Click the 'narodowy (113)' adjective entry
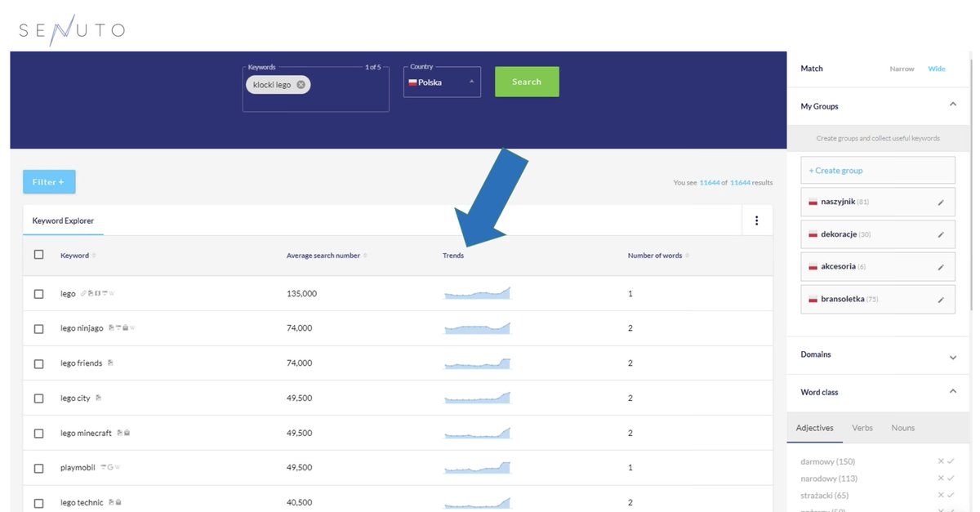 pyautogui.click(x=829, y=479)
